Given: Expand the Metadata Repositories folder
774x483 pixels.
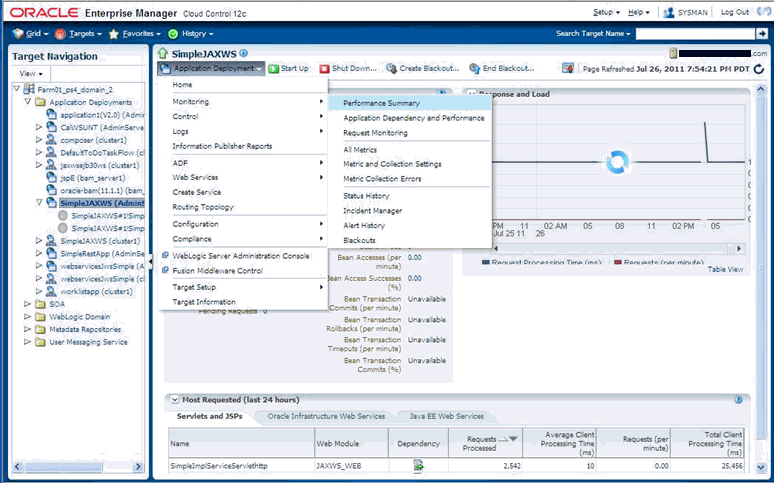Looking at the screenshot, I should [x=27, y=329].
